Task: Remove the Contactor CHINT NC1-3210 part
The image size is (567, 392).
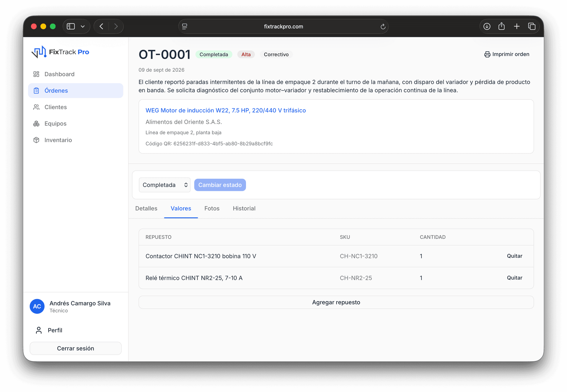Action: 515,256
